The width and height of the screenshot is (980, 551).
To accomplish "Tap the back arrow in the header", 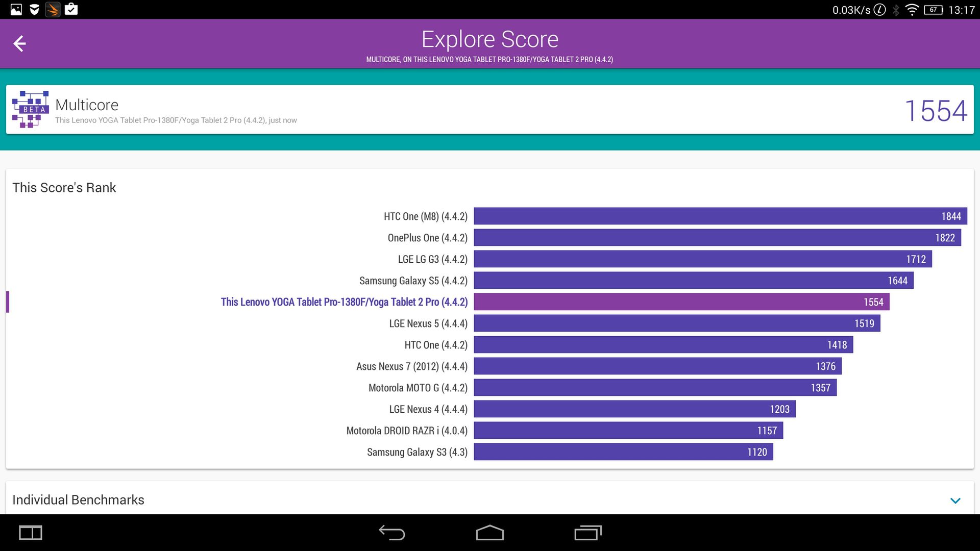I will 19,43.
